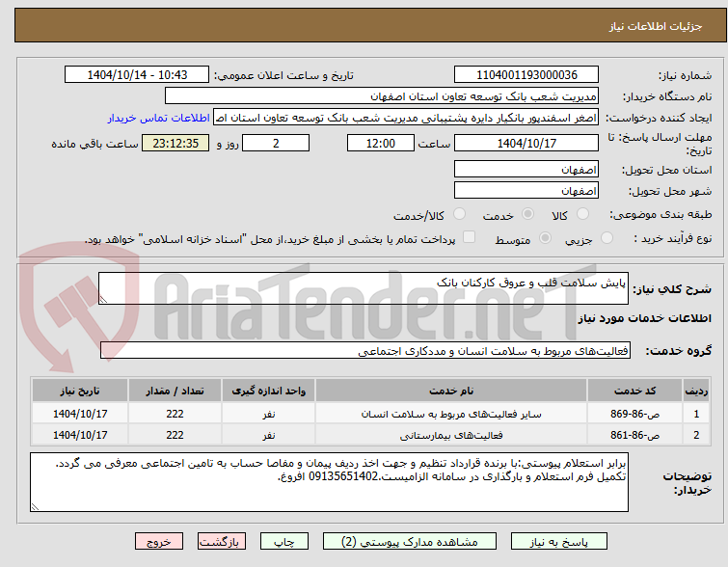Click the delivery province field اصفهان
728x567 pixels.
[x=526, y=170]
